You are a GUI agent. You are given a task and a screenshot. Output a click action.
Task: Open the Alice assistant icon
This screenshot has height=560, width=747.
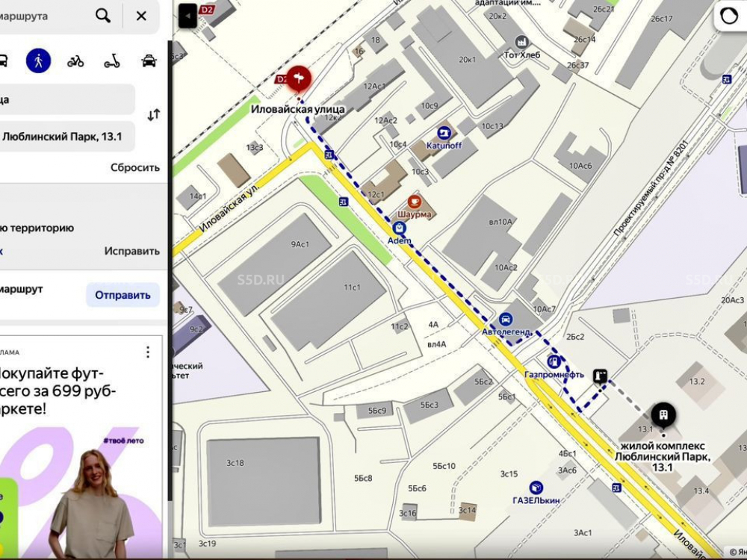coord(729,16)
